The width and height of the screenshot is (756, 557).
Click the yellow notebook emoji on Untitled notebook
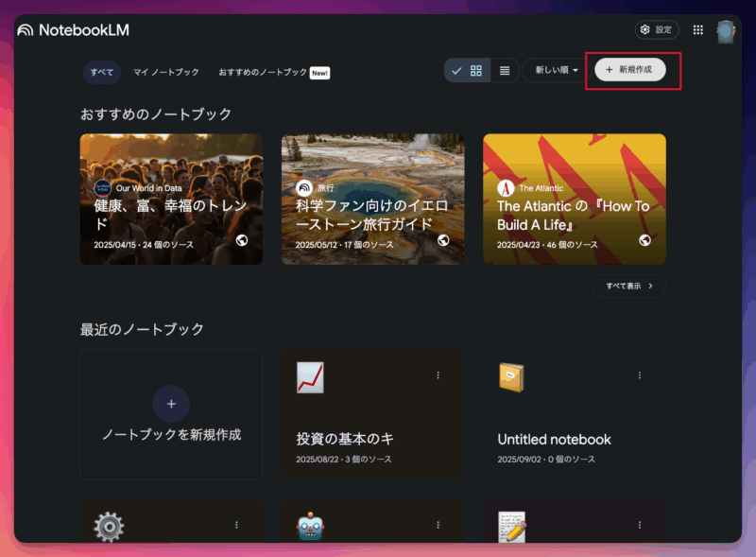tap(511, 377)
